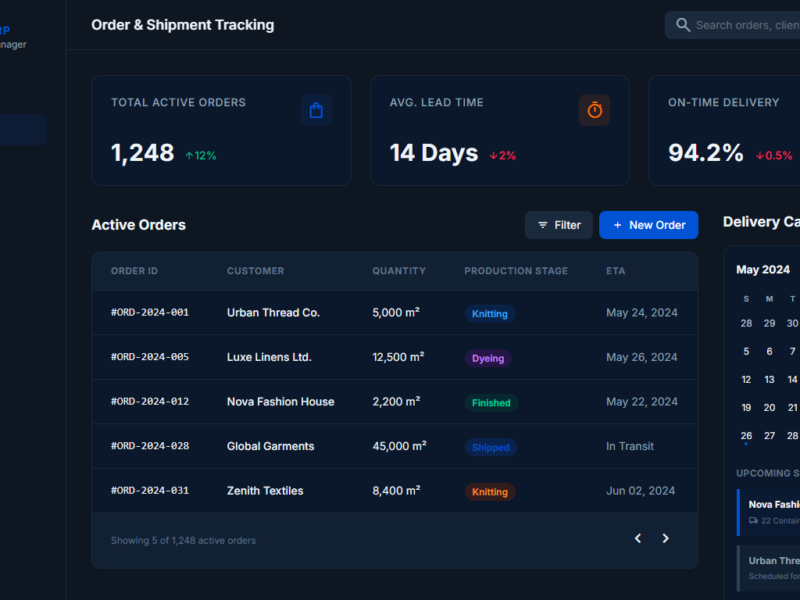Click the stopwatch icon on Avg Lead Time card
The width and height of the screenshot is (800, 600).
coord(595,110)
